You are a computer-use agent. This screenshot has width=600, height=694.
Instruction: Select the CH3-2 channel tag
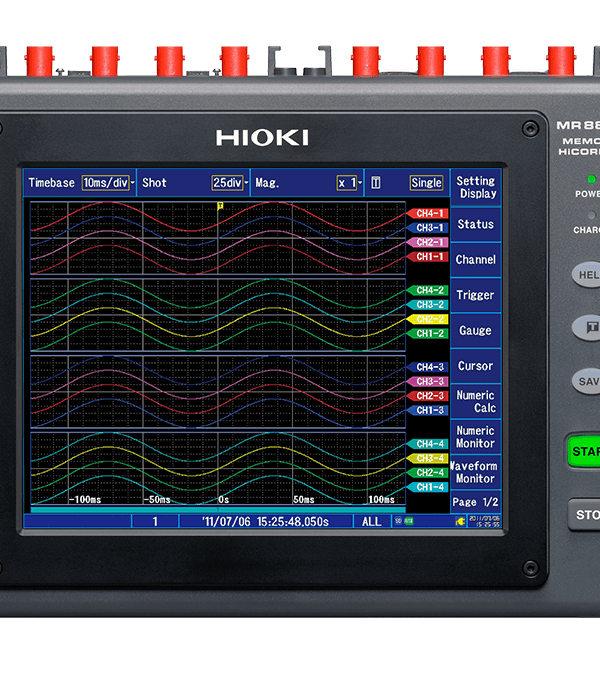point(428,305)
